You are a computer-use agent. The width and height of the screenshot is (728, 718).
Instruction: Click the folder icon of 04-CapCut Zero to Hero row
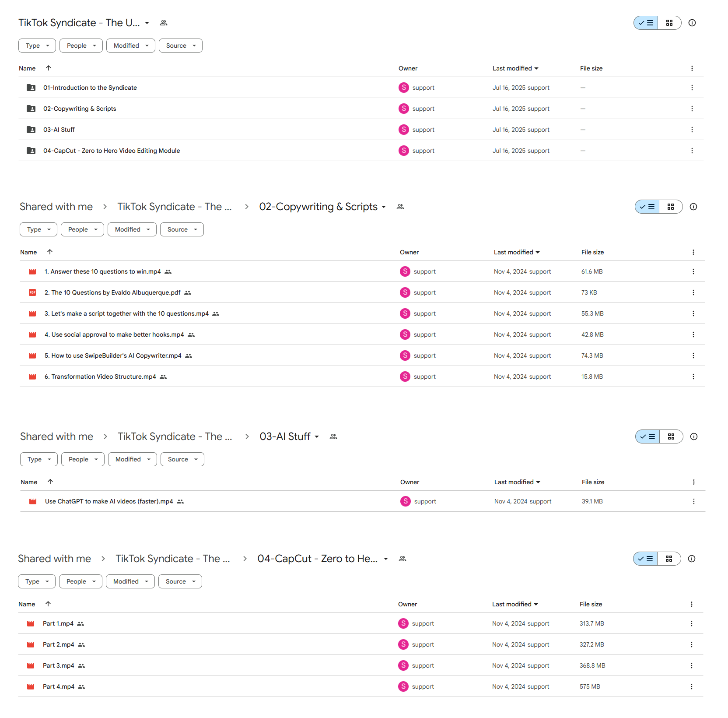point(31,151)
